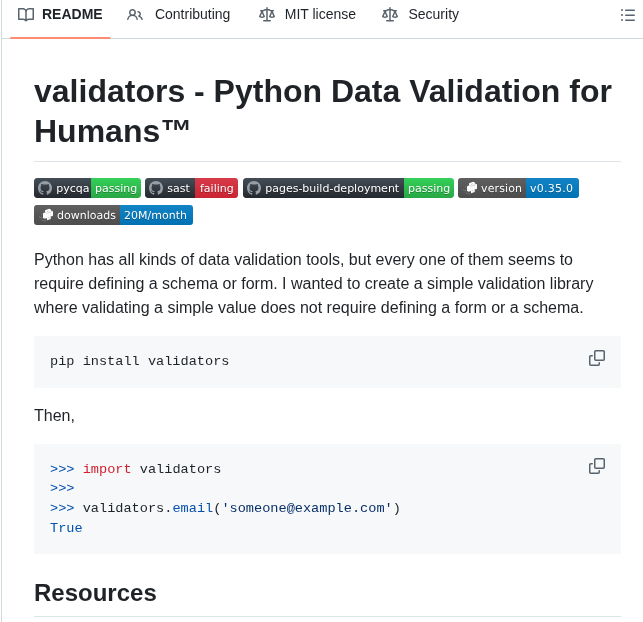Click the Resources heading
The image size is (643, 622).
95,593
